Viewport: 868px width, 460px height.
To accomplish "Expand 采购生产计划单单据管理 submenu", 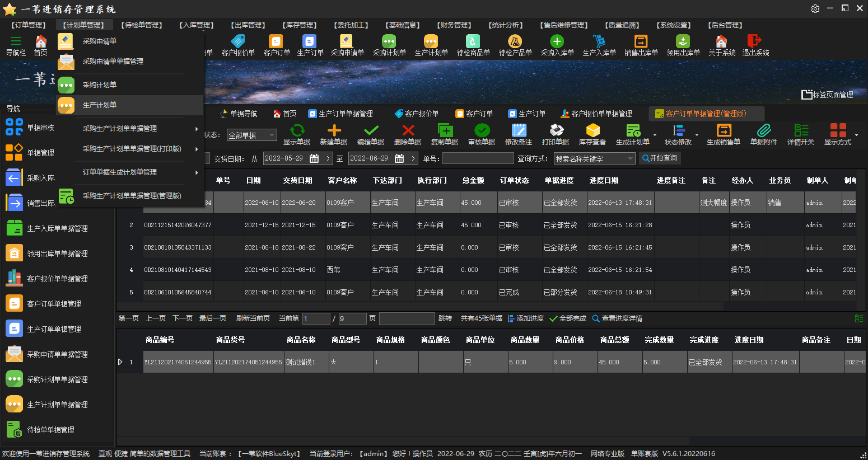I will (129, 129).
